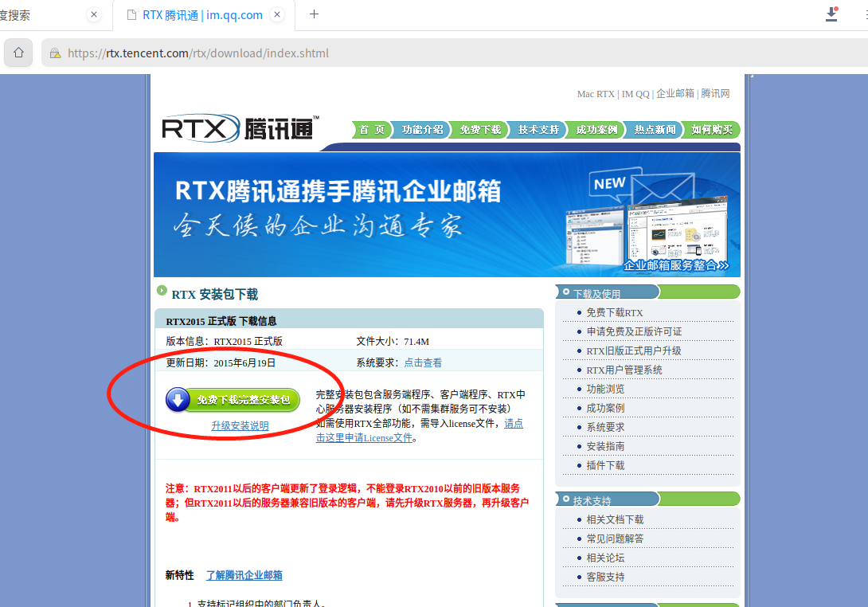868x607 pixels.
Task: Click the RTX腾讯通 logo
Action: tap(240, 128)
